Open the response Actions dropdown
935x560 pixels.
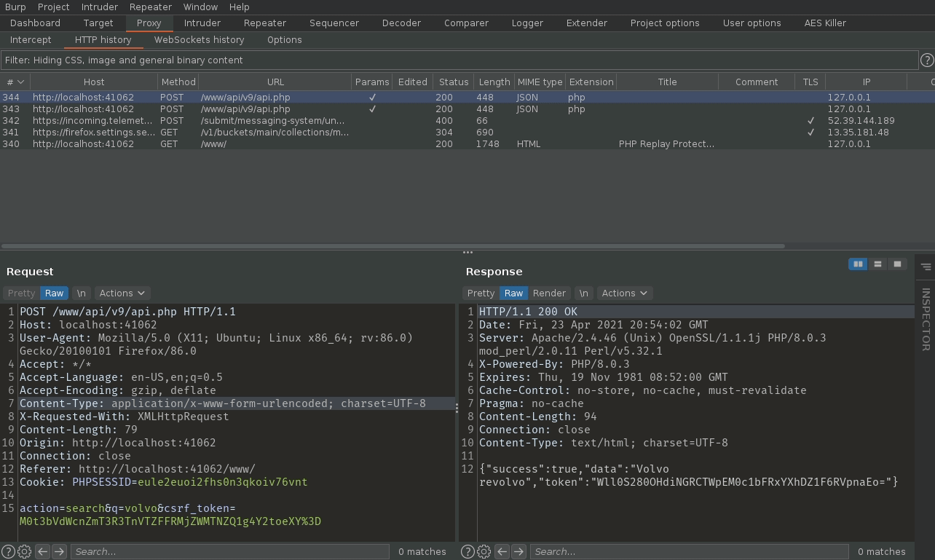[624, 293]
